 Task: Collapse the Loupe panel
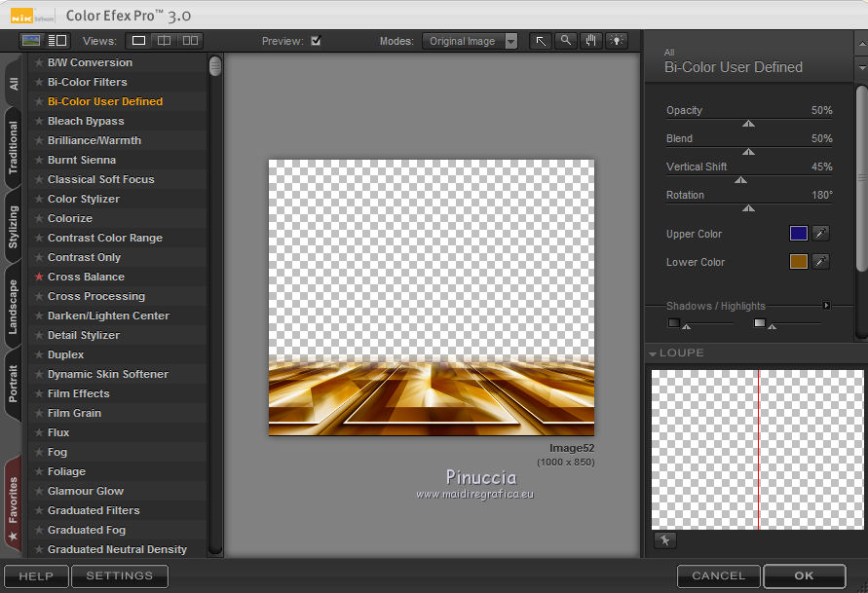click(654, 353)
